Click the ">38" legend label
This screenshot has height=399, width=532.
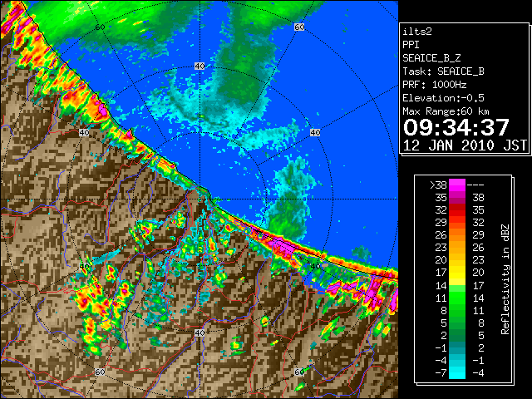point(438,185)
